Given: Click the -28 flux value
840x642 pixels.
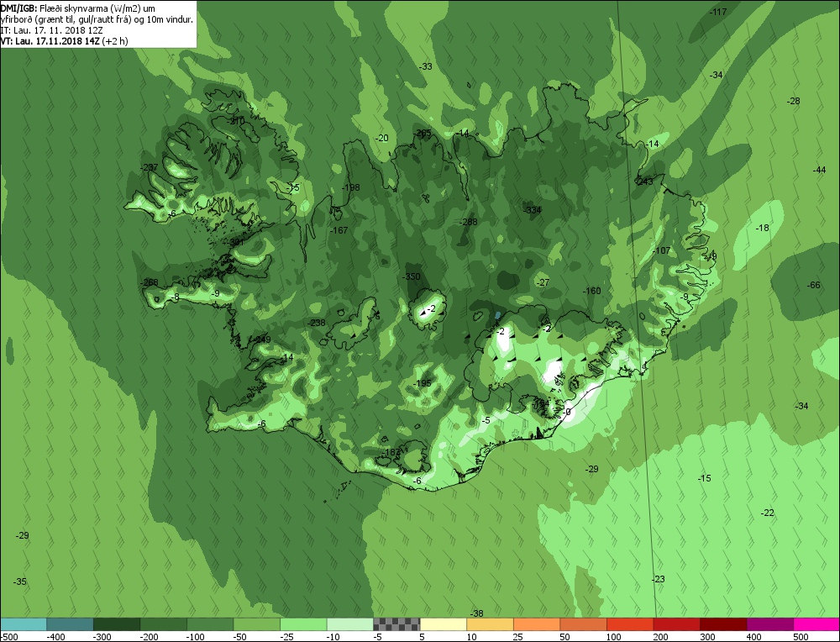Looking at the screenshot, I should tap(794, 101).
